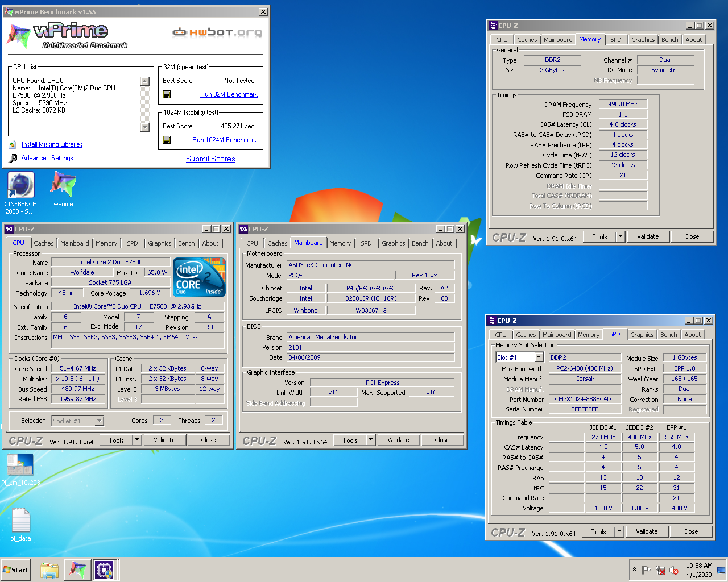Click Tools button in SPD window

tap(598, 531)
